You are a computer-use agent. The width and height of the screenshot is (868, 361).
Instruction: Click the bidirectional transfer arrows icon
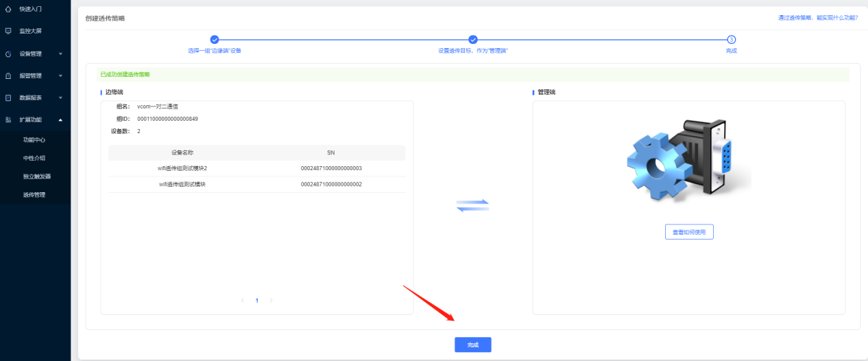(472, 205)
